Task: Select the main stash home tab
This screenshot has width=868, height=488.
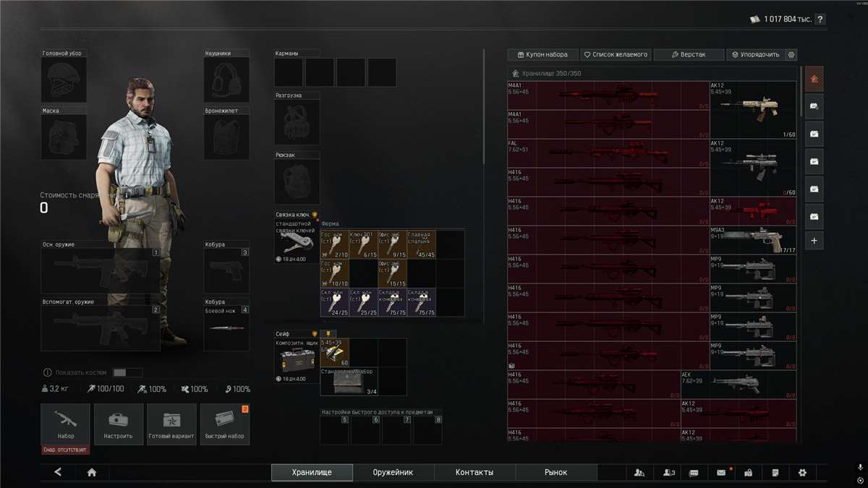Action: [x=814, y=79]
